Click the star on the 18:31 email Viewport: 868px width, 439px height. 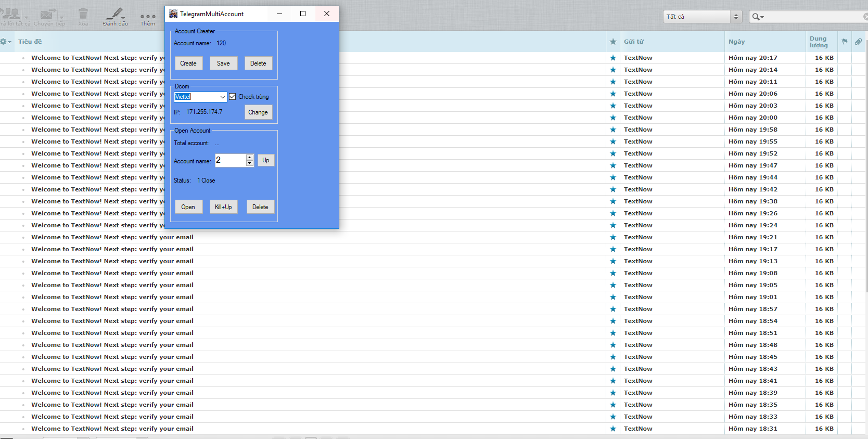(x=613, y=429)
